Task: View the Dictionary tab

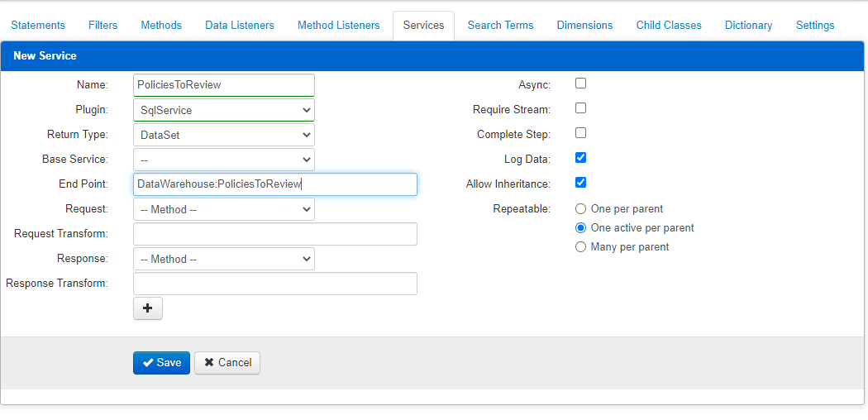Action: 748,25
